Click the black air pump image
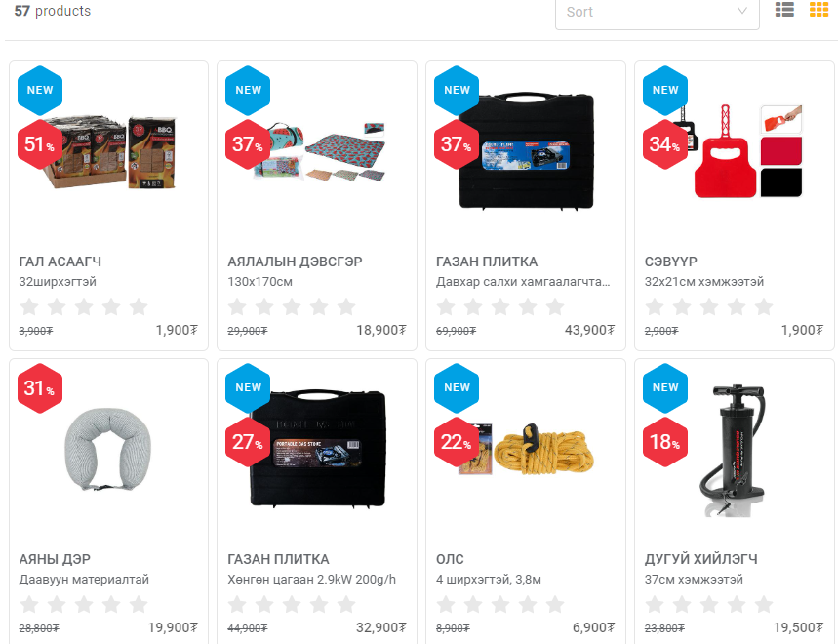Image resolution: width=838 pixels, height=644 pixels. click(x=734, y=451)
